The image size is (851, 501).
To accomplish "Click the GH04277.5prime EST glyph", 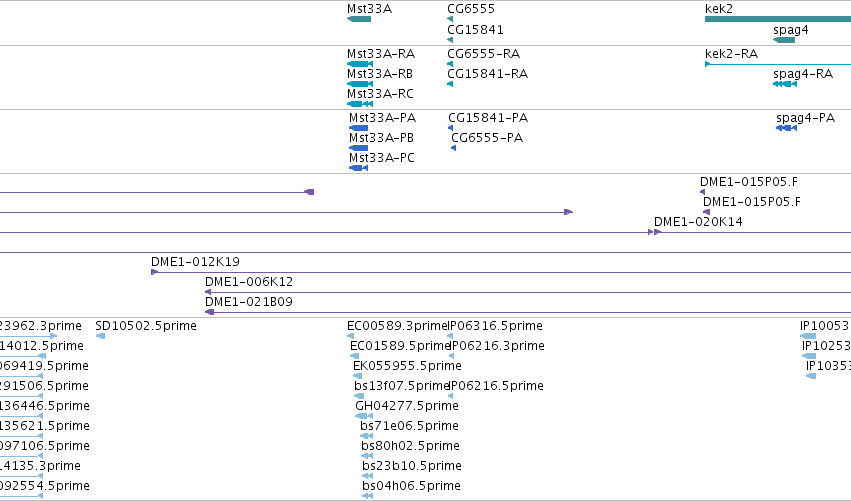I will click(364, 416).
